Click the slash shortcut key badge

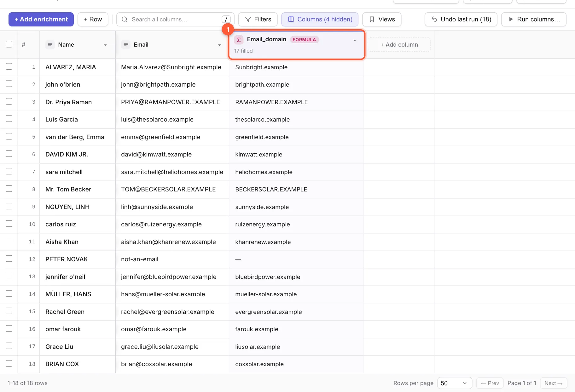226,20
